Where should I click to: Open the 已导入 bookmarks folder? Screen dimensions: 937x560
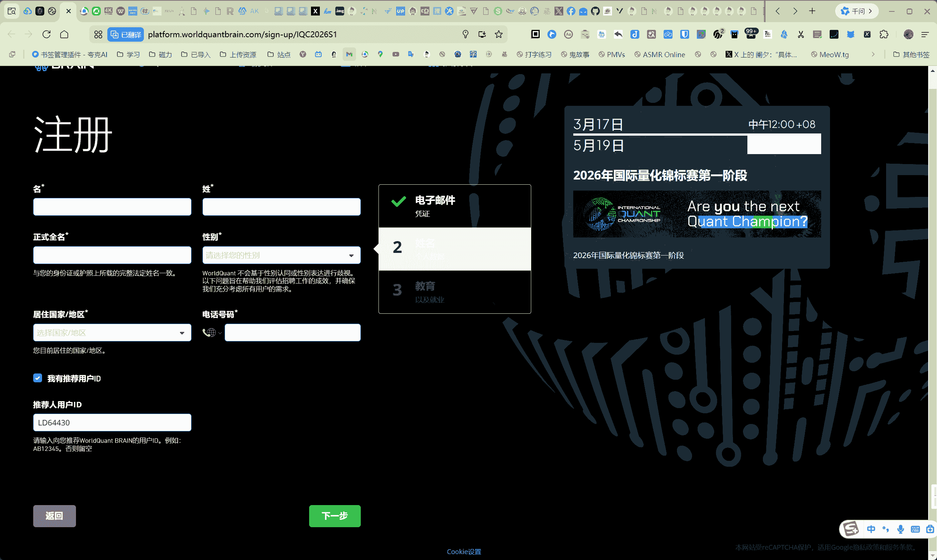[x=196, y=54]
